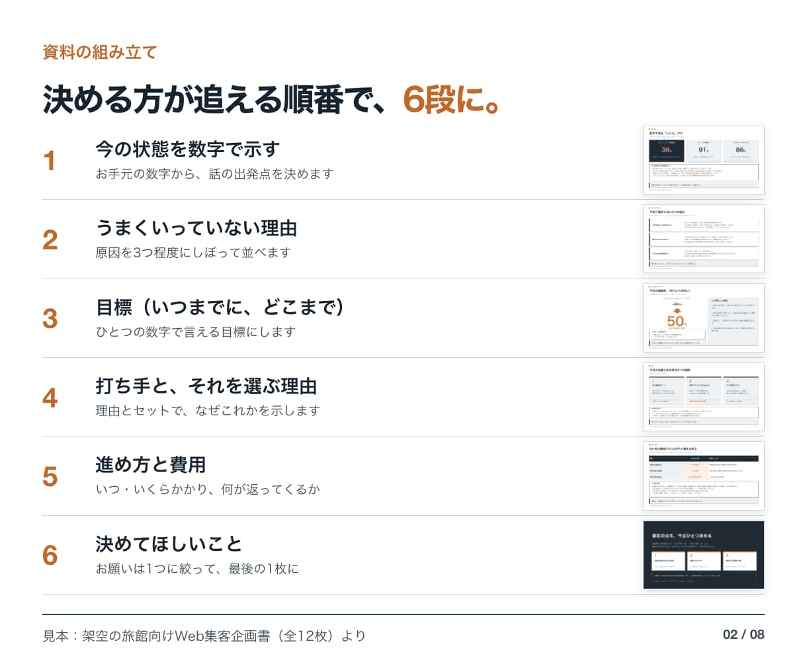Click the thumbnail beside 今の状態を数字で示す
Screen dimensions: 807x672
(704, 160)
